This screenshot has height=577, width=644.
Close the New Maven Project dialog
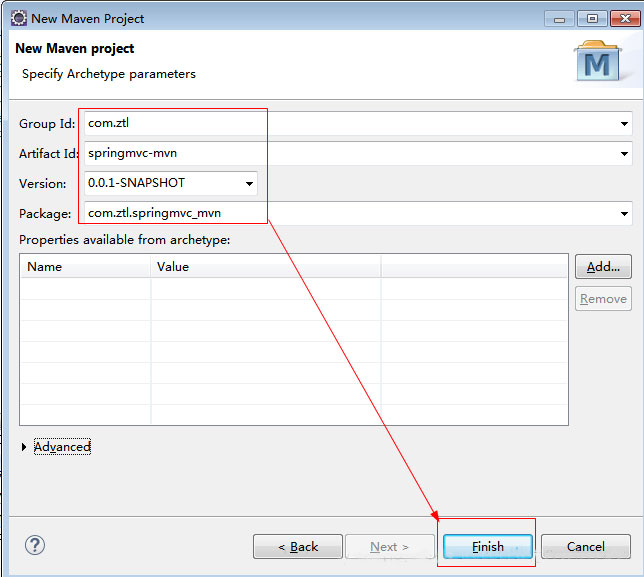pyautogui.click(x=625, y=19)
